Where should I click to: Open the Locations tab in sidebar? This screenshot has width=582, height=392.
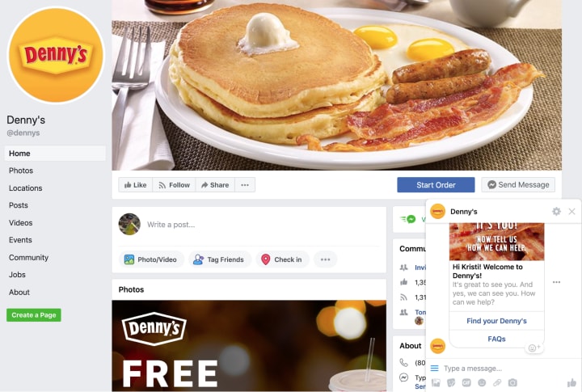coord(26,188)
